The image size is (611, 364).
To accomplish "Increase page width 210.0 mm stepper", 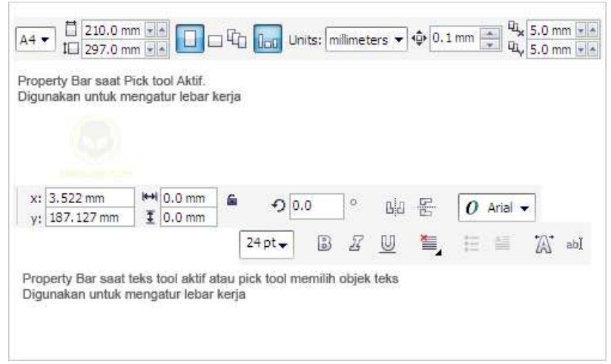I will [x=162, y=30].
